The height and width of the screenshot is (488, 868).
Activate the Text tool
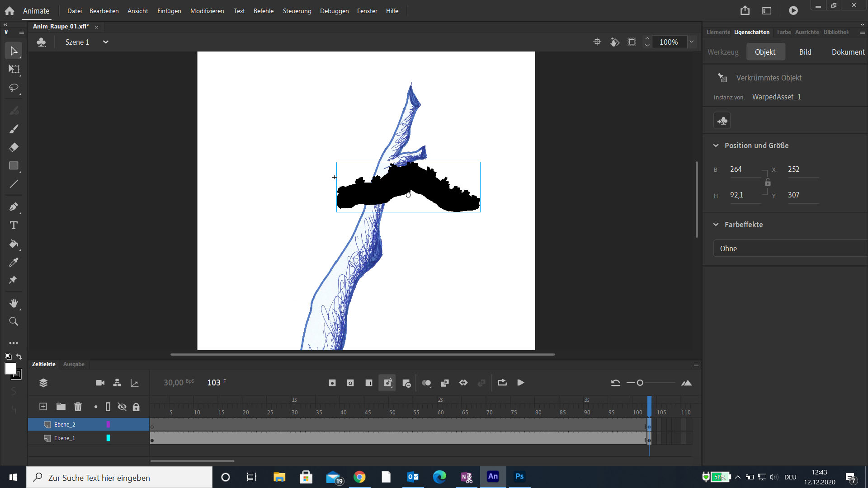point(14,225)
